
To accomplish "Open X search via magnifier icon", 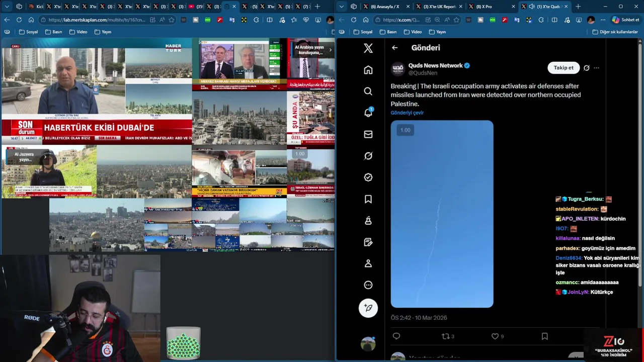I will coord(368,92).
